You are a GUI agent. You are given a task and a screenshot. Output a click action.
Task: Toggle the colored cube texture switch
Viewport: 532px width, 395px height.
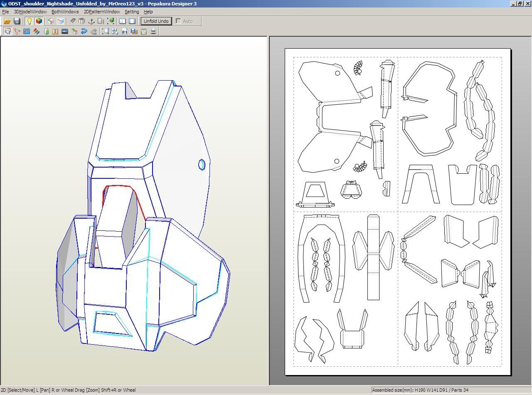39,21
